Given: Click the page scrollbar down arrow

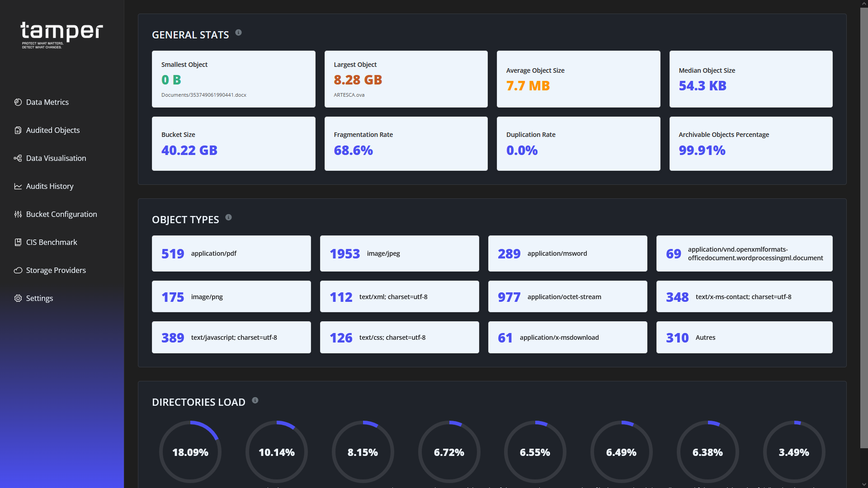Looking at the screenshot, I should [863, 484].
